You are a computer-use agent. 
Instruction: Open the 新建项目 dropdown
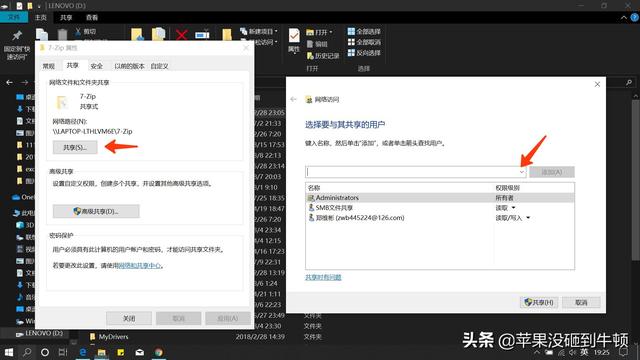(260, 31)
